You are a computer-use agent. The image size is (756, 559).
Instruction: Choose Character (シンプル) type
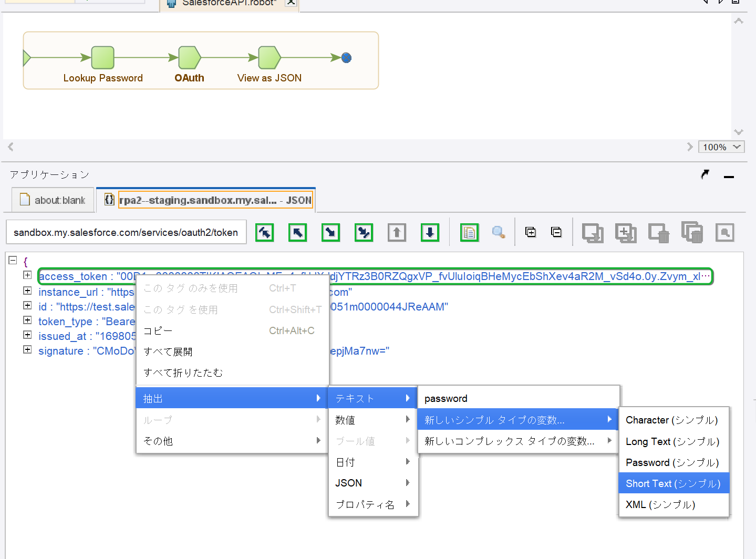(674, 420)
